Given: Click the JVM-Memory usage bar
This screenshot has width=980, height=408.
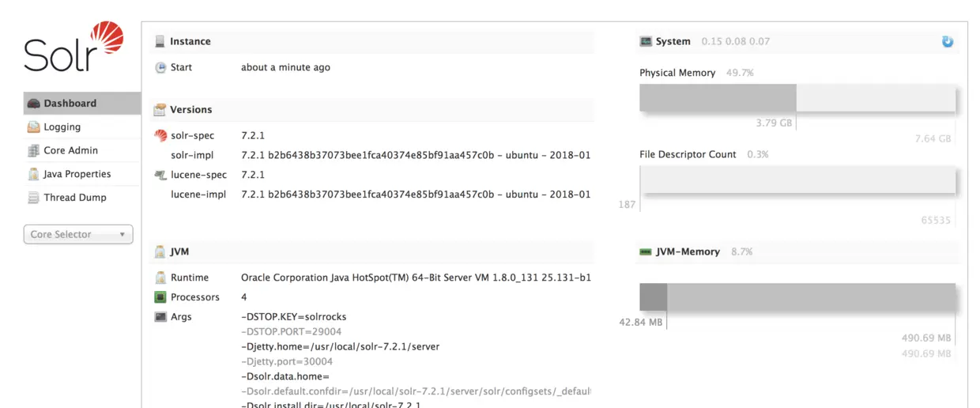Looking at the screenshot, I should pyautogui.click(x=797, y=297).
